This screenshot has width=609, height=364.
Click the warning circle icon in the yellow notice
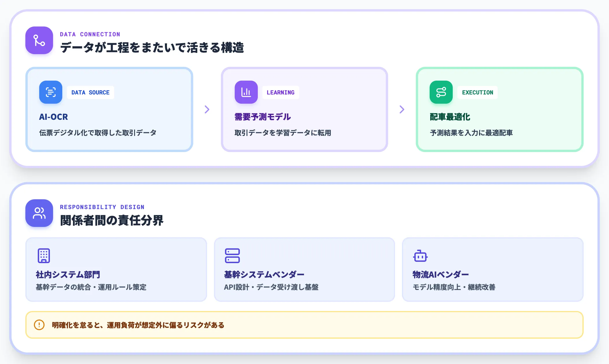[x=39, y=325]
